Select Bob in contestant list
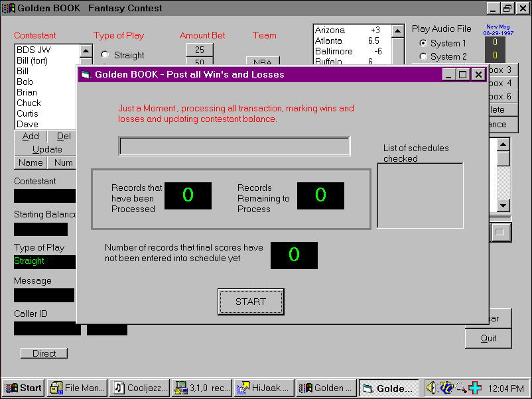Image resolution: width=532 pixels, height=399 pixels. [x=46, y=82]
